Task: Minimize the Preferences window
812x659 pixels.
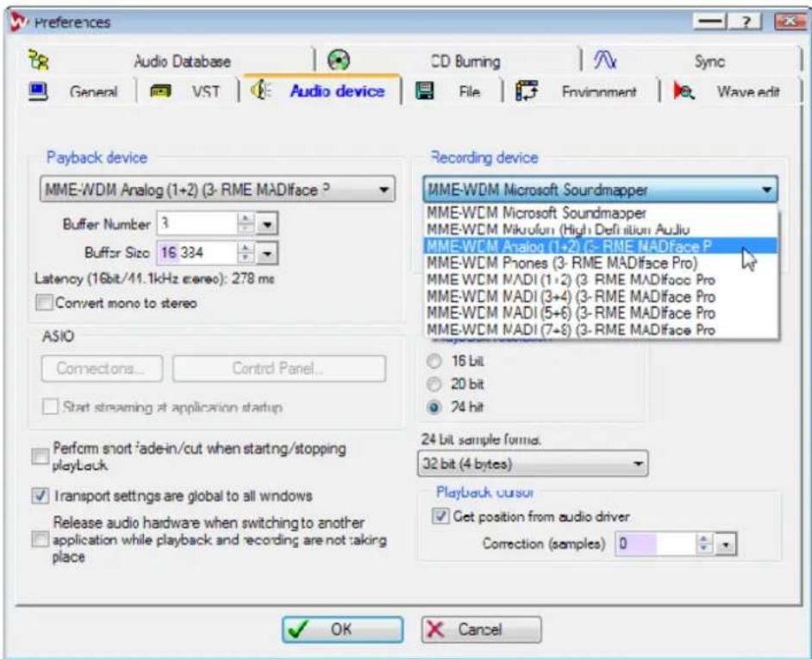Action: click(x=710, y=22)
